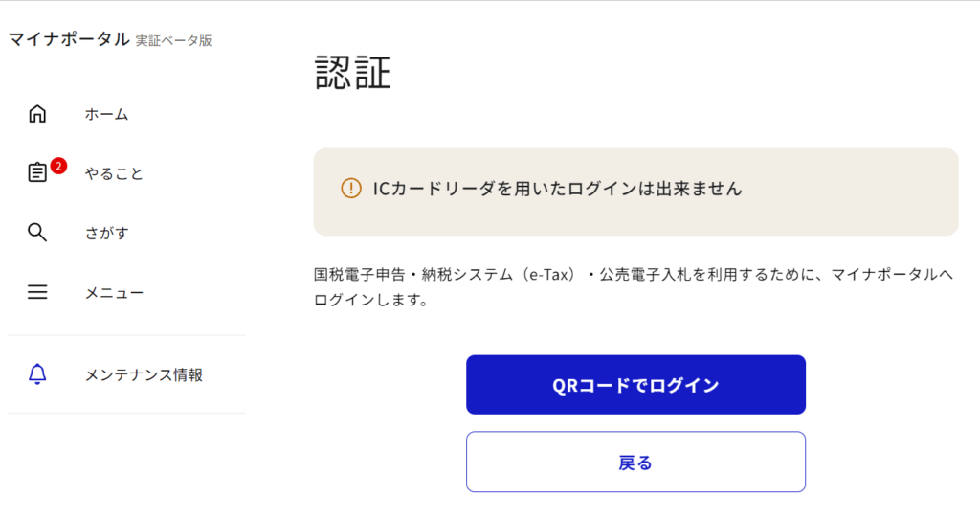Go to ホーム in the sidebar
The image size is (980, 520).
point(106,115)
